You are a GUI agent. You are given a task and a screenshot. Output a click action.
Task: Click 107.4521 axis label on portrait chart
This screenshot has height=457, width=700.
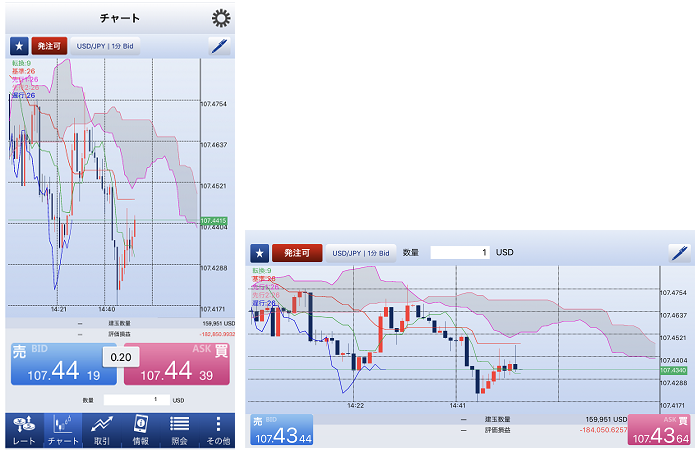[214, 186]
